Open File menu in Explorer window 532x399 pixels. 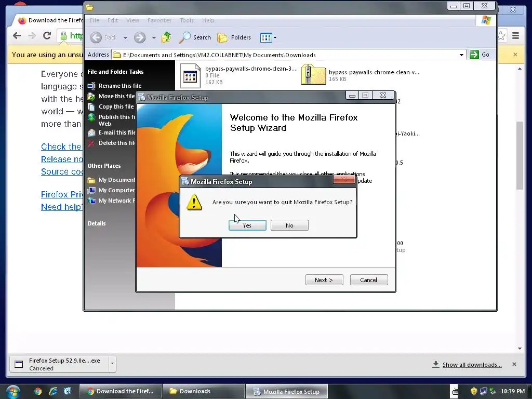(95, 20)
